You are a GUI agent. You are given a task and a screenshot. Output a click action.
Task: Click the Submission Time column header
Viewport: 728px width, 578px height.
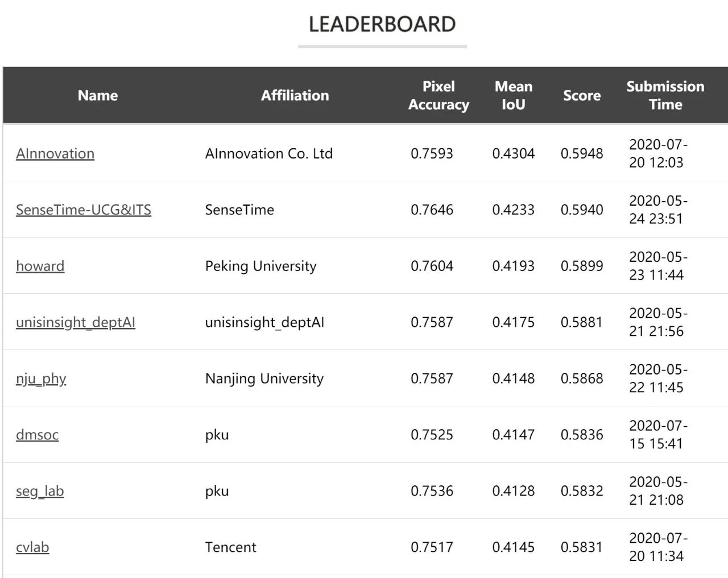coord(665,95)
